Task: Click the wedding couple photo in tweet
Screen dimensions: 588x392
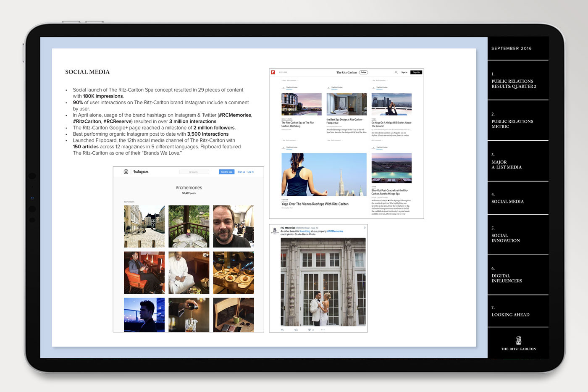Action: (x=323, y=282)
